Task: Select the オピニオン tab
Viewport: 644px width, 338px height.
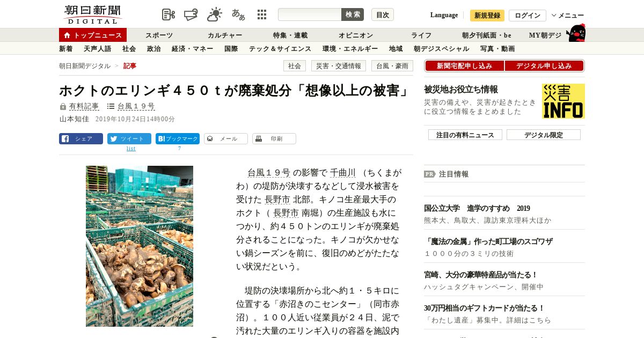Action: 356,35
